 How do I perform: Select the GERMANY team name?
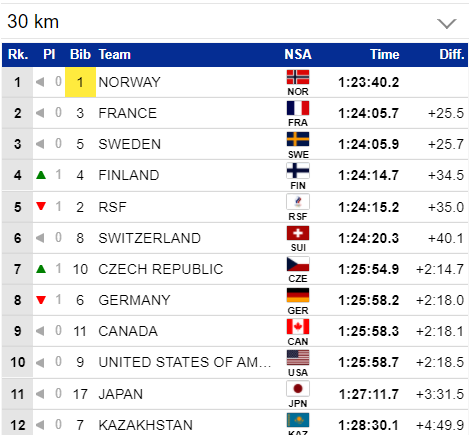(134, 300)
